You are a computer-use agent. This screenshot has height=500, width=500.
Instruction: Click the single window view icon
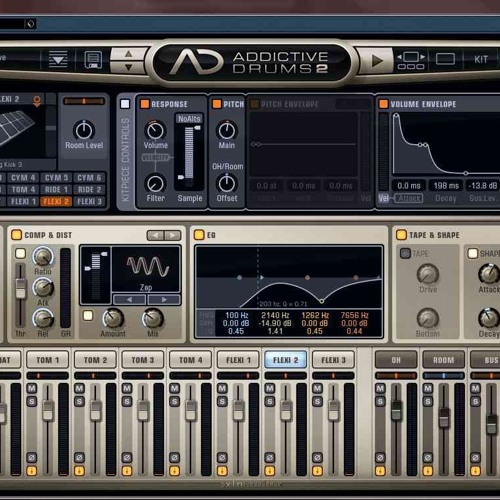click(445, 59)
